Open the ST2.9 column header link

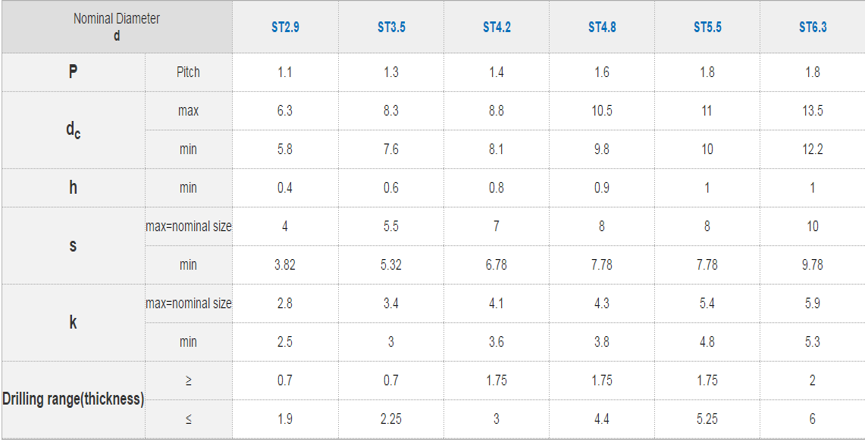click(x=285, y=27)
